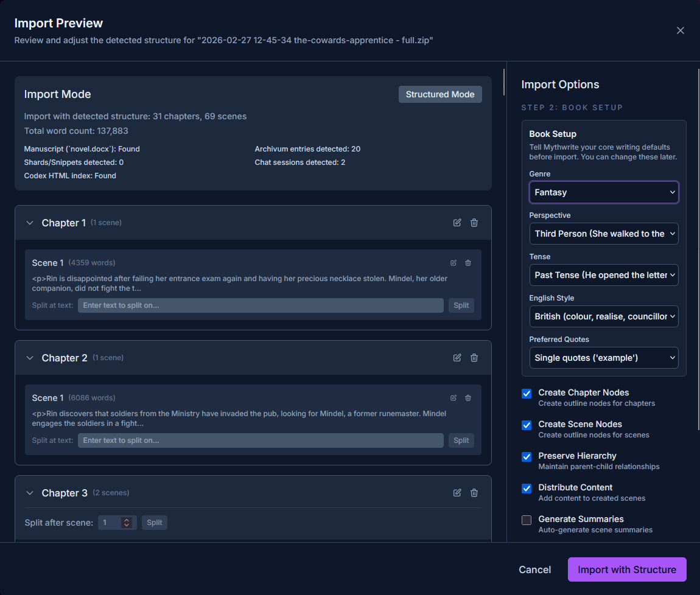Focus split text field in Chapter 1 scene
The image size is (700, 595).
[x=261, y=305]
